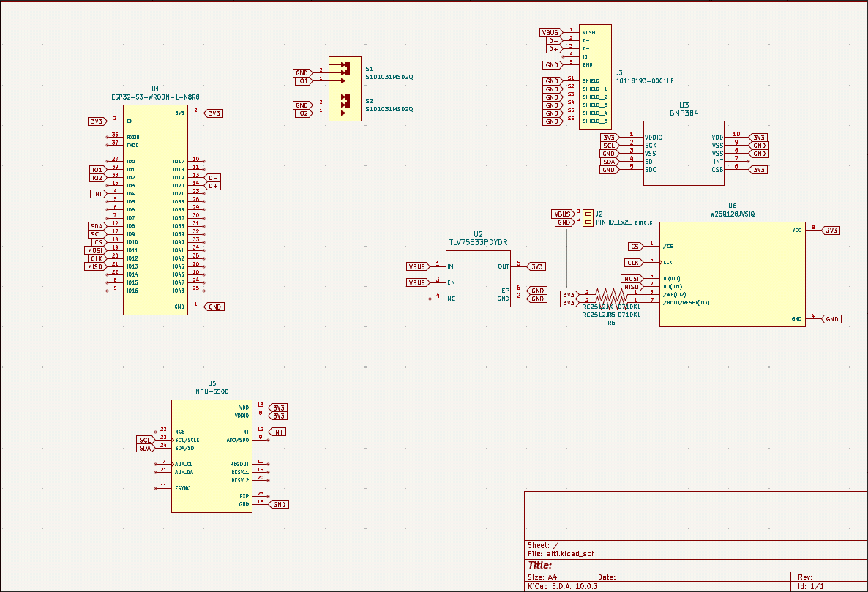Image resolution: width=868 pixels, height=592 pixels.
Task: Click the MISO label on U6 DO pin
Action: [x=632, y=287]
